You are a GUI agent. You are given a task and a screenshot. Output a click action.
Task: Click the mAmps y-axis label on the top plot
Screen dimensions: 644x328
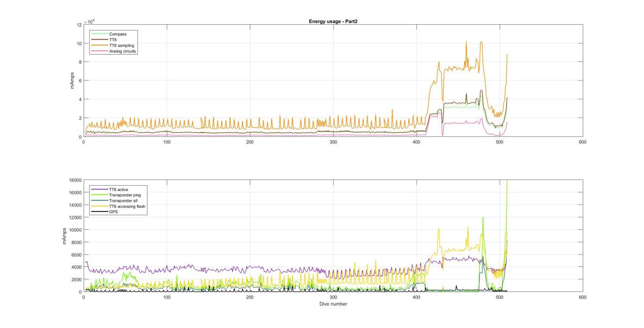73,81
